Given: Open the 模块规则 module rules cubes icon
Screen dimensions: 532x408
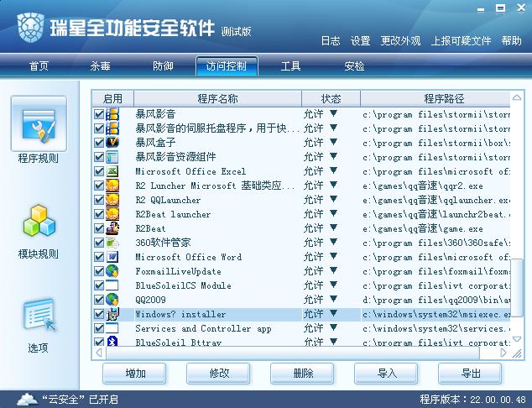Looking at the screenshot, I should (x=39, y=221).
